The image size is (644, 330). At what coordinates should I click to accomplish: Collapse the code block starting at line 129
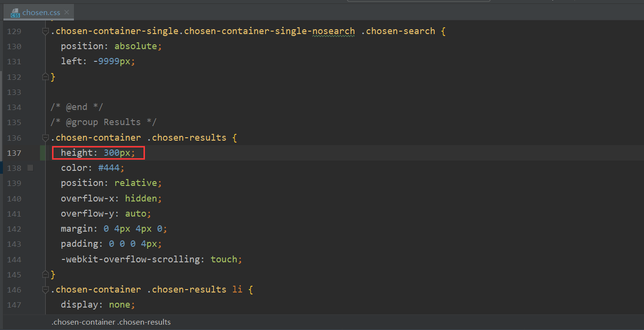coord(46,31)
